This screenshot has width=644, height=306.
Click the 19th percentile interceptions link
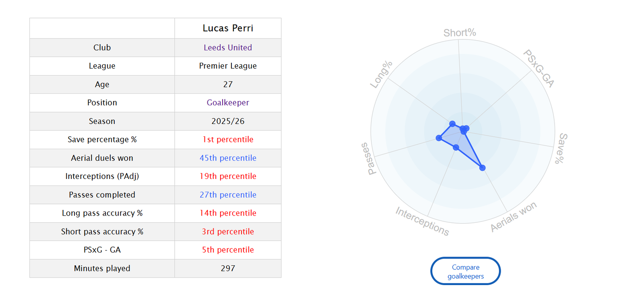coord(228,176)
